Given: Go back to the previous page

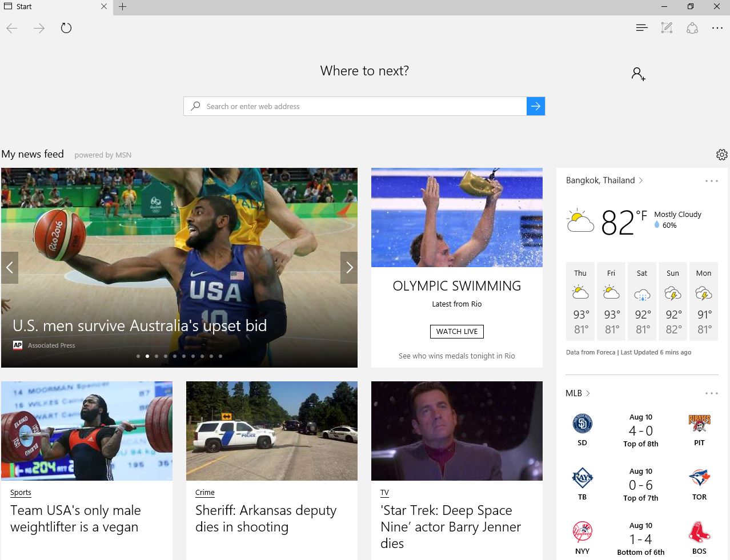Looking at the screenshot, I should [x=12, y=28].
